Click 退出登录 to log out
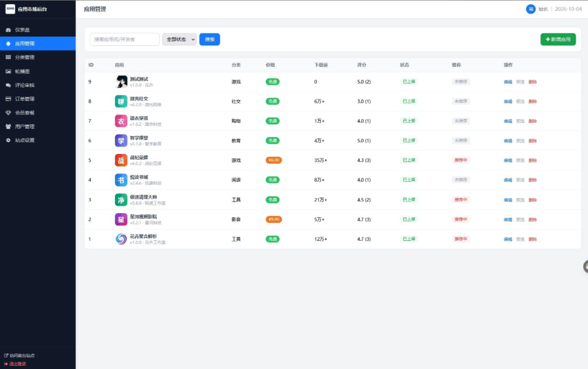Image resolution: width=588 pixels, height=369 pixels. tap(15, 364)
